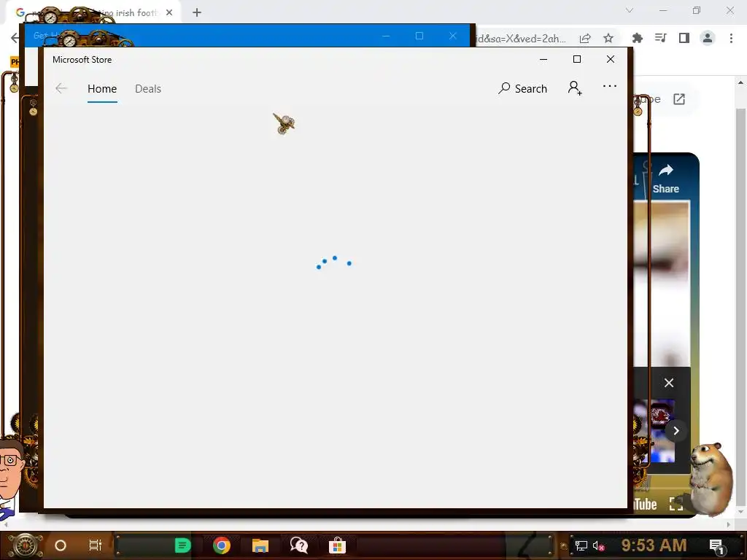Click the share page icon in Chrome's address bar

coord(585,38)
